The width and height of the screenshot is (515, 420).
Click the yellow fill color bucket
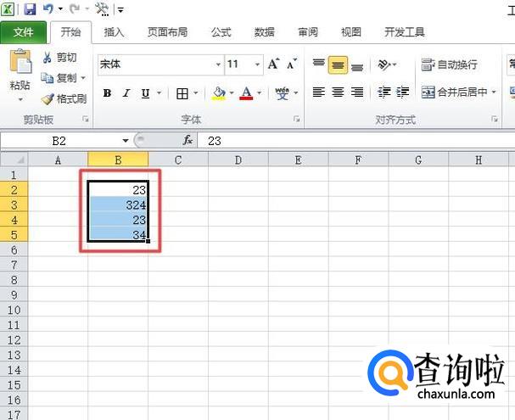point(219,93)
